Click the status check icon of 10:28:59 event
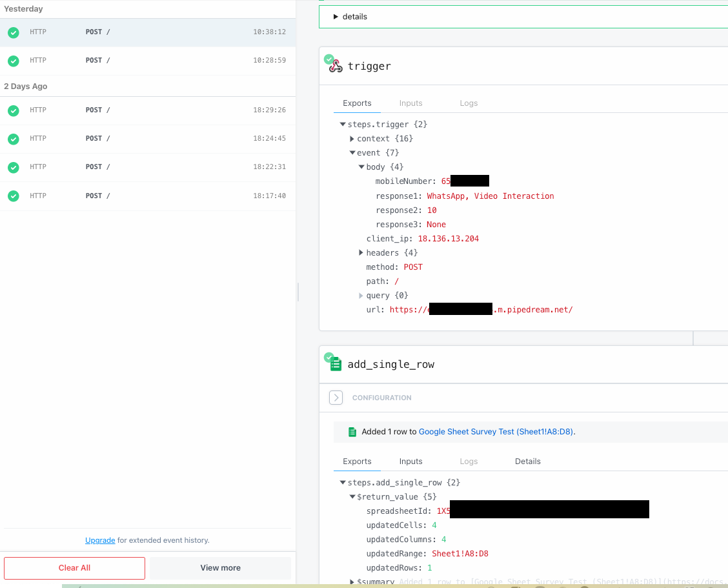The height and width of the screenshot is (588, 728). tap(14, 61)
